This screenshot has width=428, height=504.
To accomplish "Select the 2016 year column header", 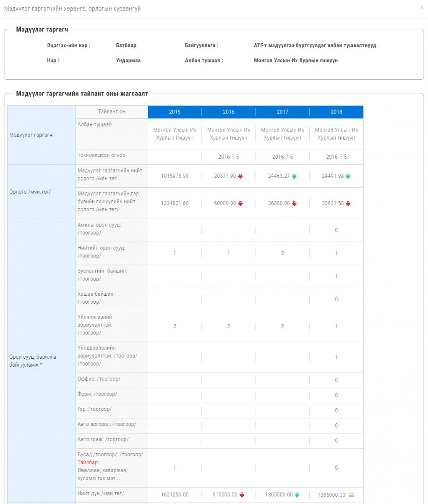I will click(229, 112).
